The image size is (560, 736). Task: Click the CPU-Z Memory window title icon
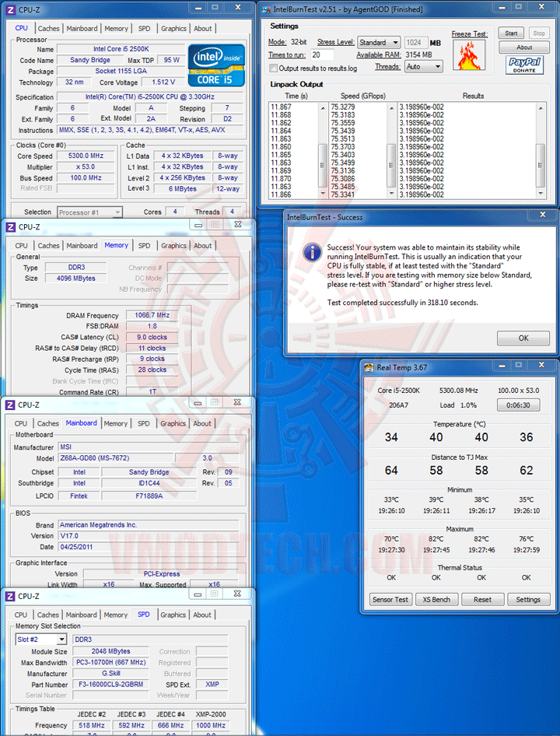[11, 227]
